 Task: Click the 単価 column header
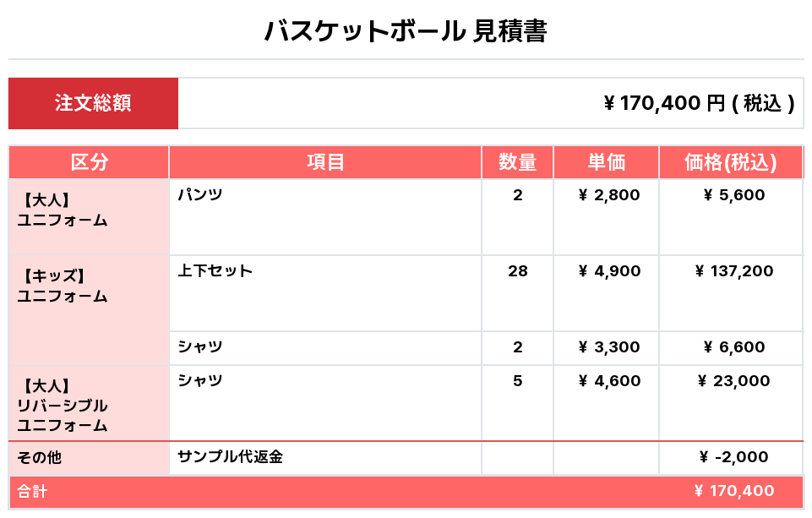606,162
